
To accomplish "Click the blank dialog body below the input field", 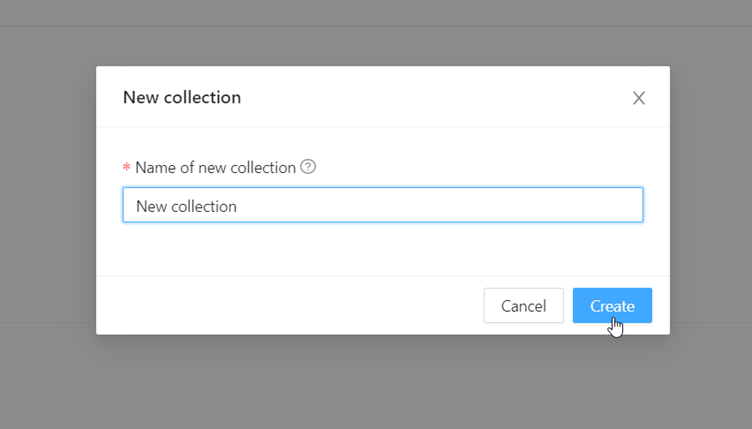I will pos(382,250).
